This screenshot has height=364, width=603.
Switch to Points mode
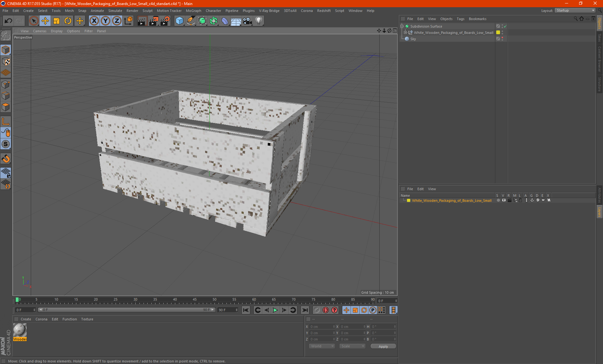(x=6, y=84)
